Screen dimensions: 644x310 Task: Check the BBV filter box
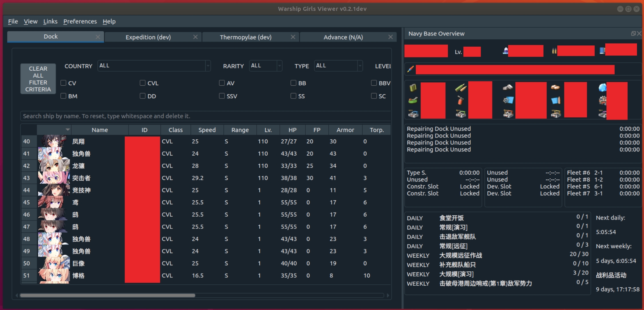pyautogui.click(x=374, y=83)
